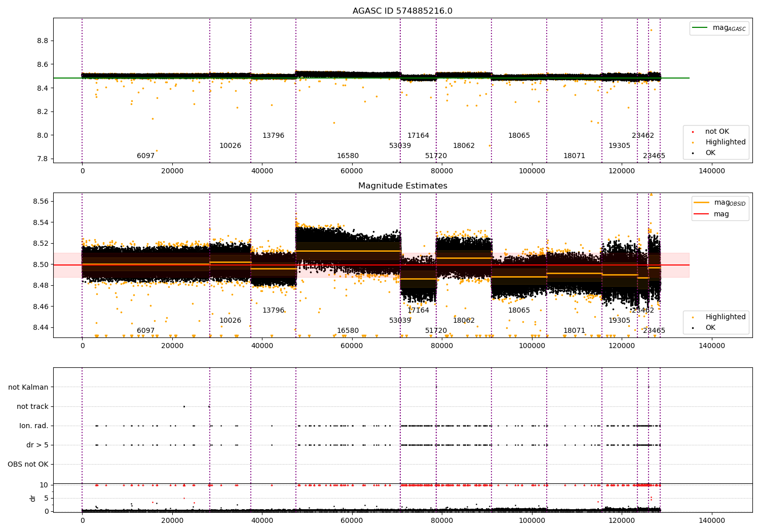Click x-axis tick 20000 in bottom plot

click(x=172, y=521)
